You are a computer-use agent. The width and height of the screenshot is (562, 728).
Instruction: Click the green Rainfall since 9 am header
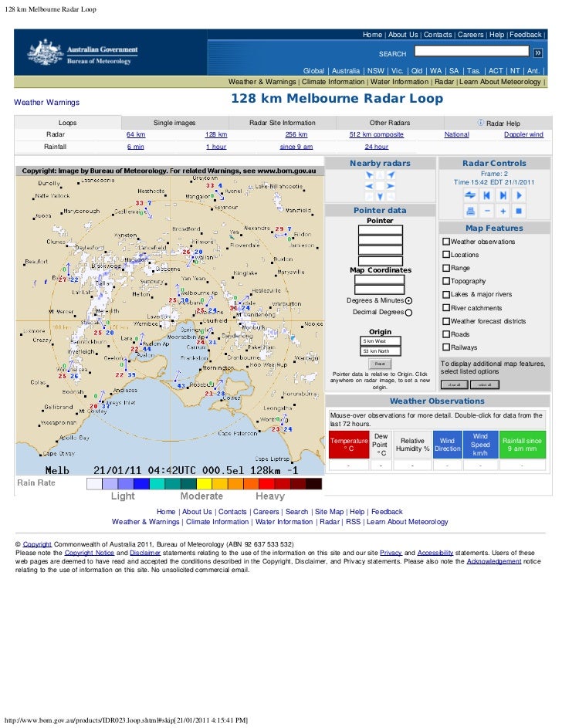click(522, 445)
